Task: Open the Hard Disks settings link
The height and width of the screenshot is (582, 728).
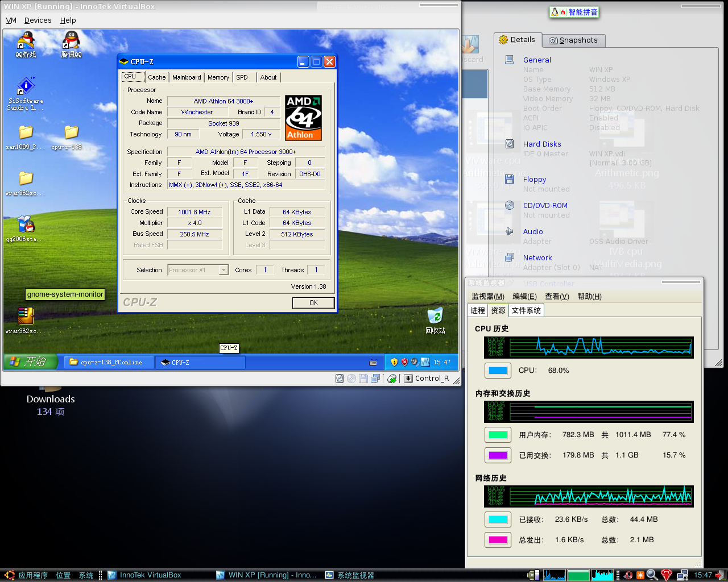Action: (542, 144)
